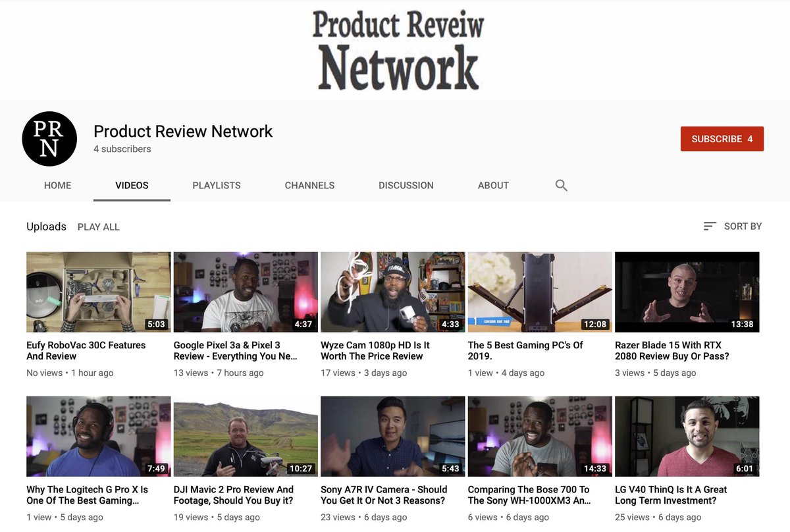View the About tab
The height and width of the screenshot is (532, 790).
[x=493, y=186]
